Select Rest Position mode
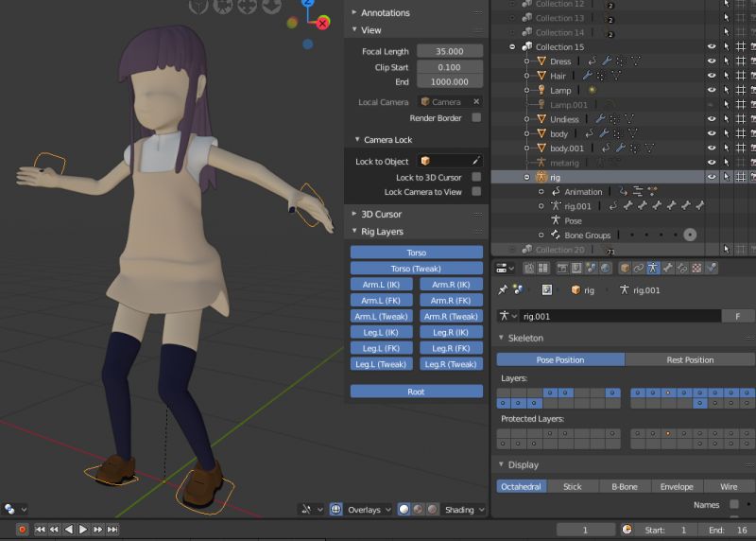 690,360
